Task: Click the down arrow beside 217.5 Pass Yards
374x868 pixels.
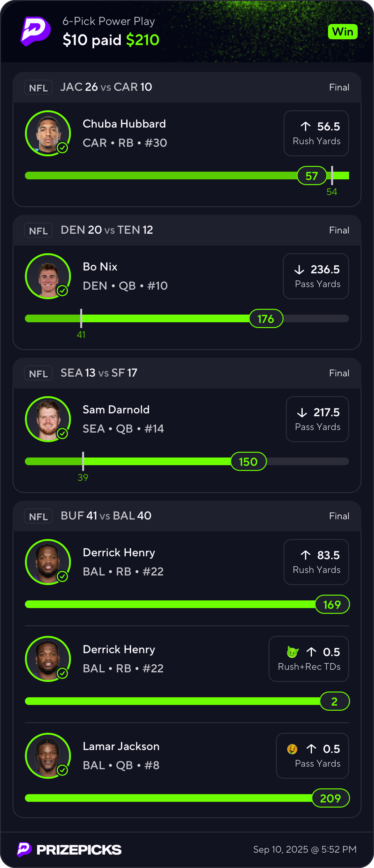Action: 302,412
